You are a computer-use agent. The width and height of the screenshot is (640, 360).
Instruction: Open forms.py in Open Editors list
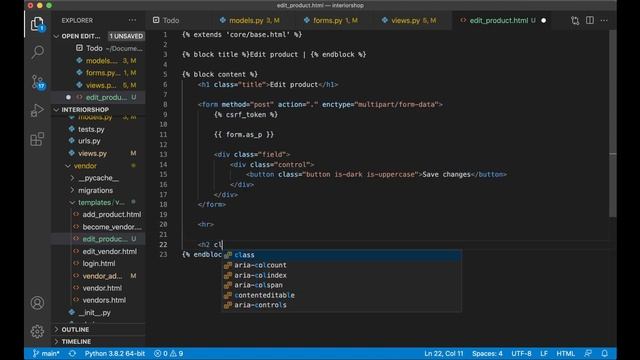point(98,73)
